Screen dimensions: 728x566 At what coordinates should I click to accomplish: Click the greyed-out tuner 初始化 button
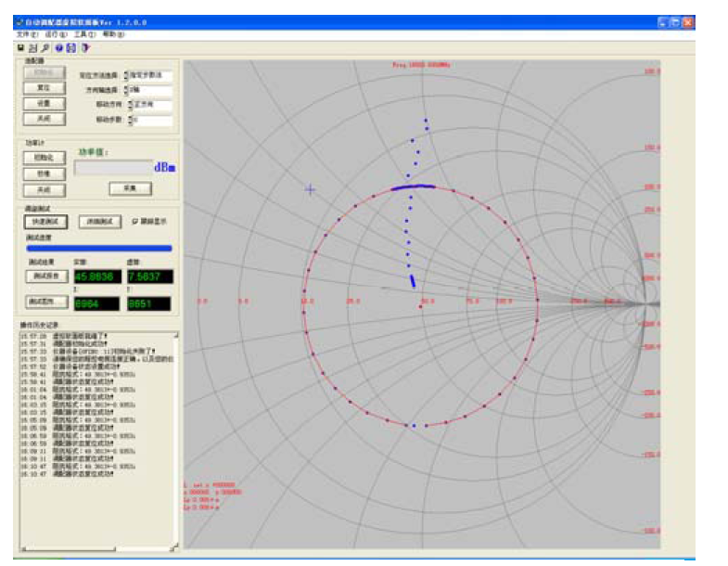[45, 72]
